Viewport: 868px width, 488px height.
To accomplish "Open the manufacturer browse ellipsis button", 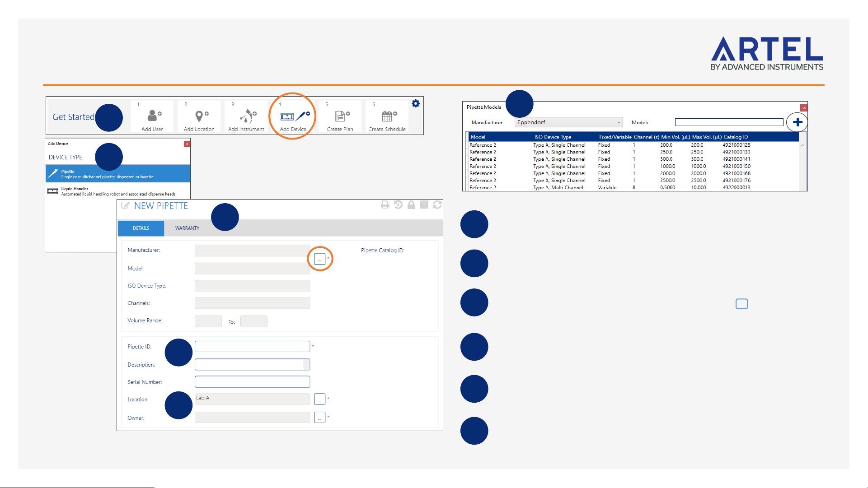I will pyautogui.click(x=319, y=259).
